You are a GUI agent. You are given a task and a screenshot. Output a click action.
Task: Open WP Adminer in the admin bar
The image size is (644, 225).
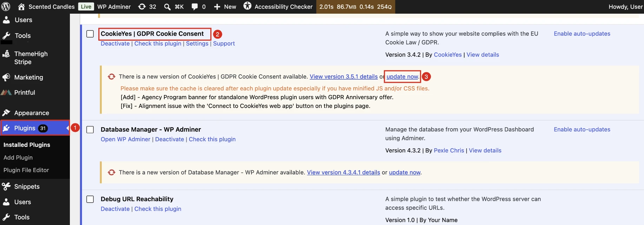(114, 7)
